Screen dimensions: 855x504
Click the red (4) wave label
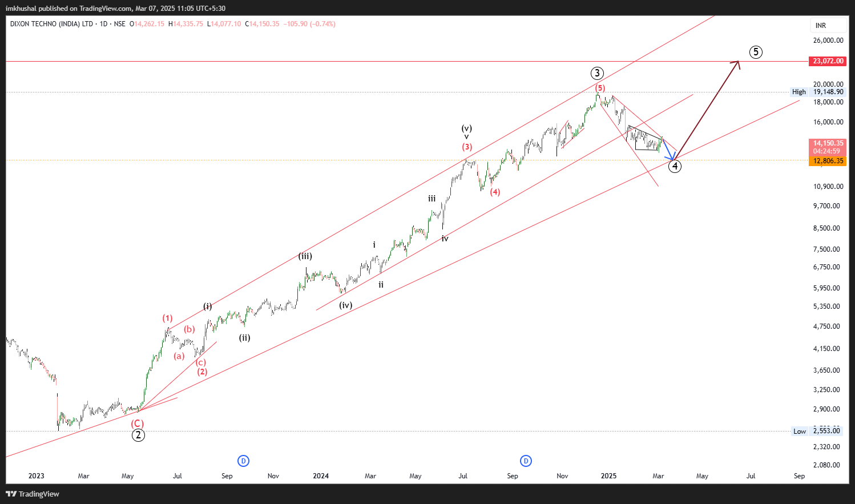pyautogui.click(x=495, y=192)
